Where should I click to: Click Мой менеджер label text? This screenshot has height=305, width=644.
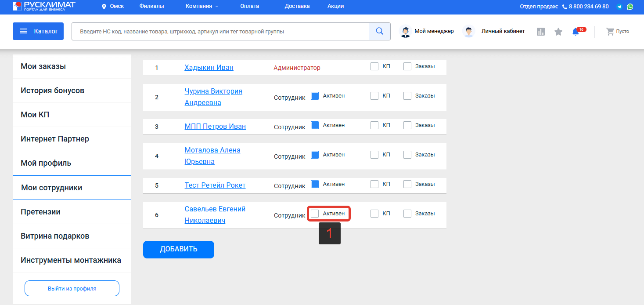(434, 31)
